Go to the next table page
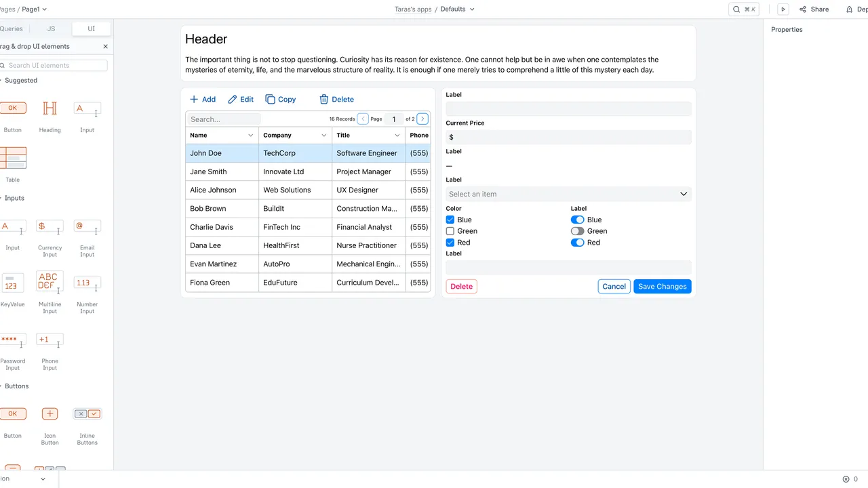 click(x=422, y=119)
